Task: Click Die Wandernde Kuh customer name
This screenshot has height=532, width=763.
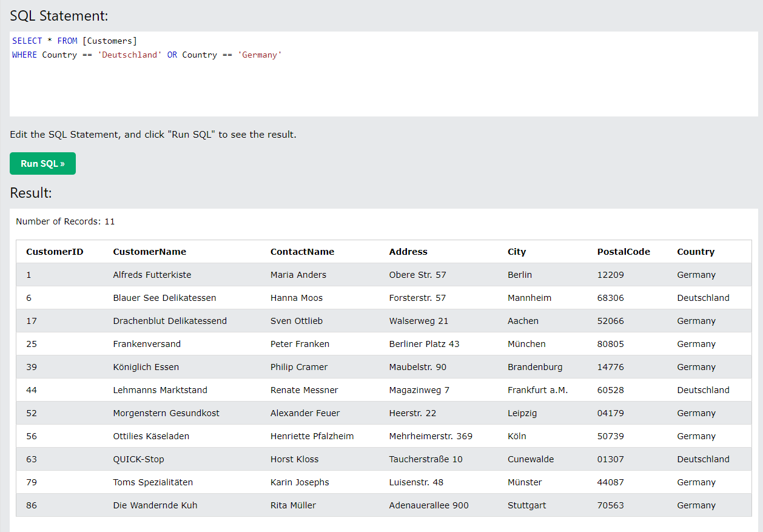Action: [x=155, y=505]
